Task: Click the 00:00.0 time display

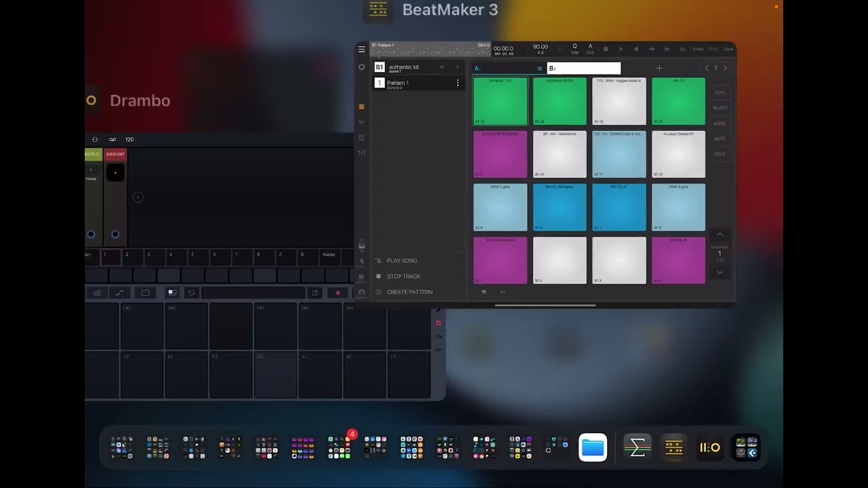Action: (503, 49)
